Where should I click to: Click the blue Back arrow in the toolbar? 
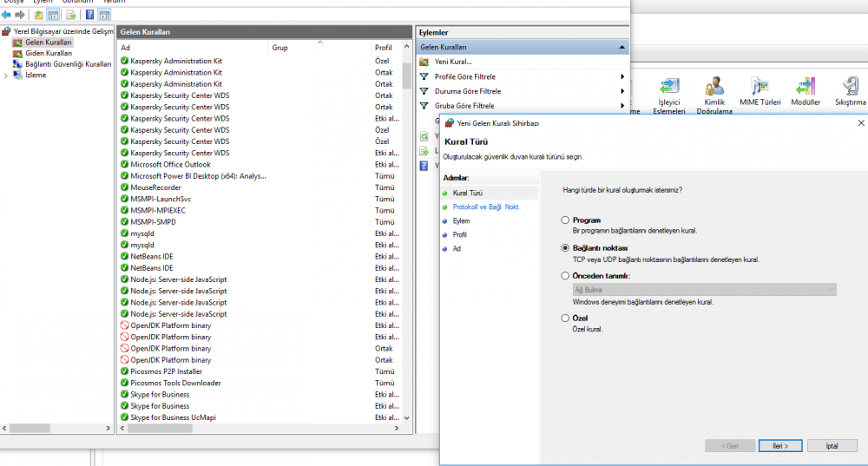click(6, 15)
